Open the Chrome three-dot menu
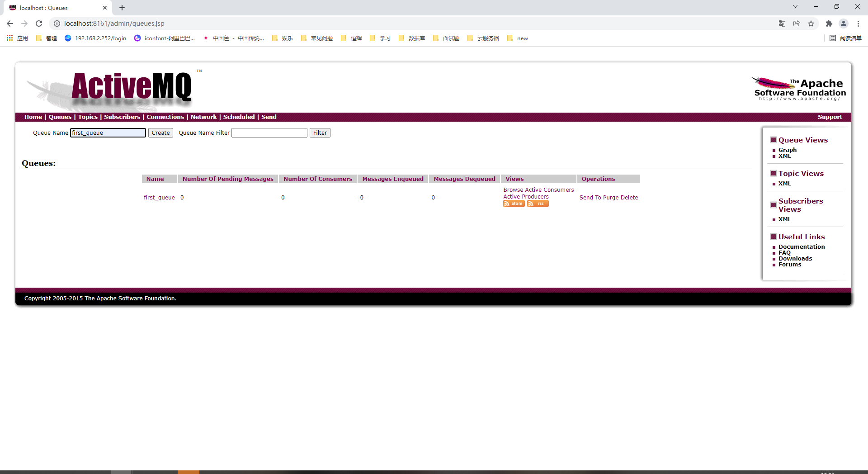 pyautogui.click(x=859, y=24)
